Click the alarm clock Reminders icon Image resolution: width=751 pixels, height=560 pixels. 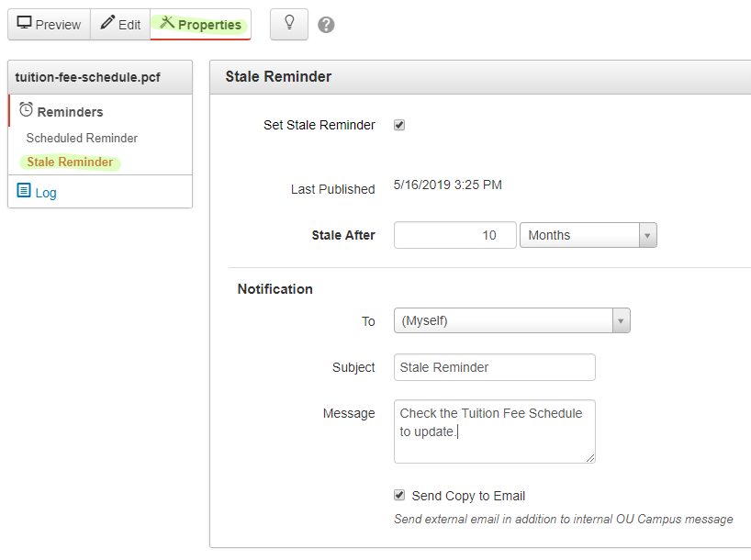pyautogui.click(x=27, y=110)
